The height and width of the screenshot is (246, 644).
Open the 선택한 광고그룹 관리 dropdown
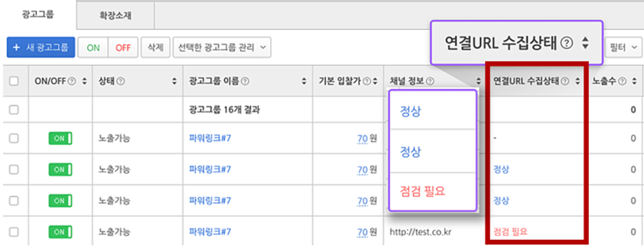tap(221, 47)
